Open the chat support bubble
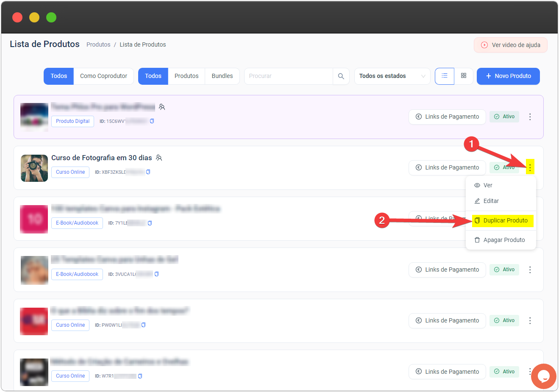 tap(543, 376)
